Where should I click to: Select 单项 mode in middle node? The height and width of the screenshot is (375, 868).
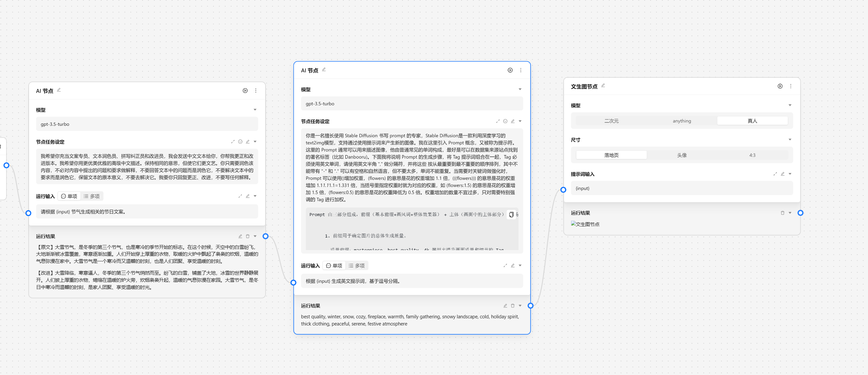coord(334,266)
